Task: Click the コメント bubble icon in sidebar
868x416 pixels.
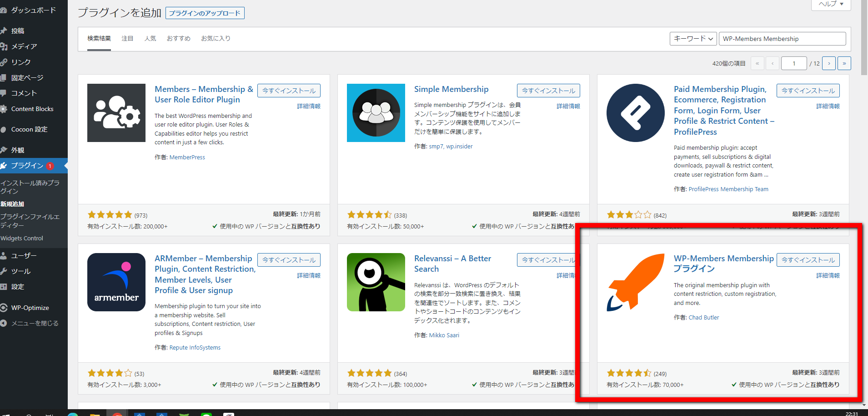Action: coord(3,93)
